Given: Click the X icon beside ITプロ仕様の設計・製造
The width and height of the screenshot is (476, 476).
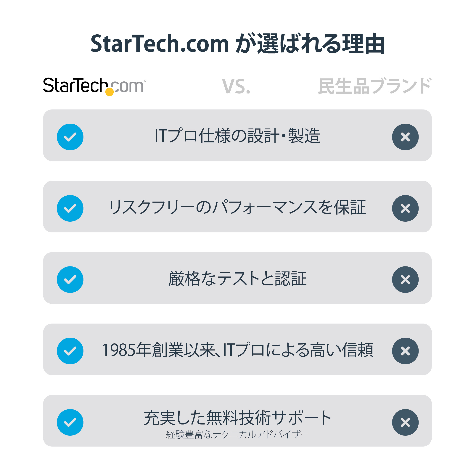Looking at the screenshot, I should pos(405,137).
